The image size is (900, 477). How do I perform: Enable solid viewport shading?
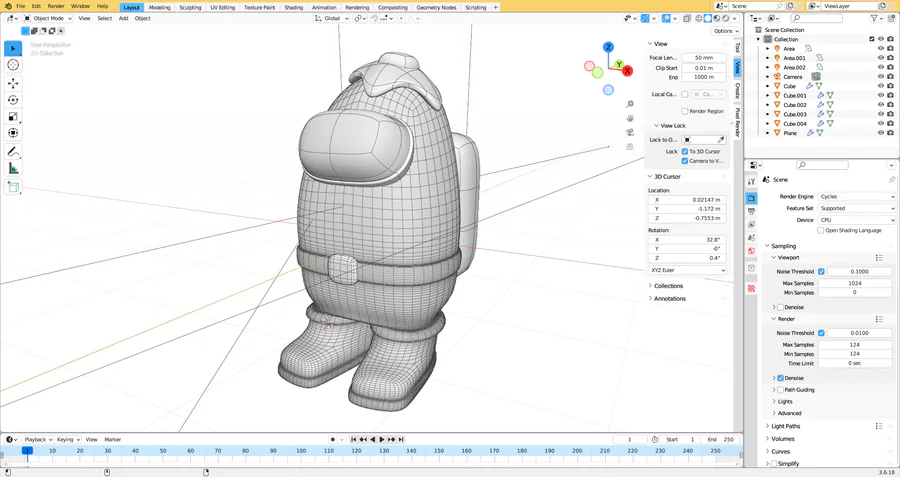coord(708,18)
